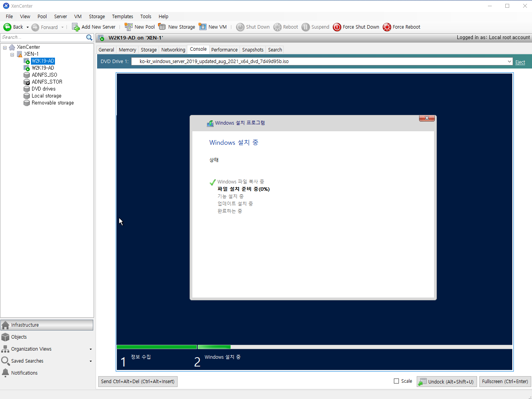Focus the Search input field

[x=43, y=38]
